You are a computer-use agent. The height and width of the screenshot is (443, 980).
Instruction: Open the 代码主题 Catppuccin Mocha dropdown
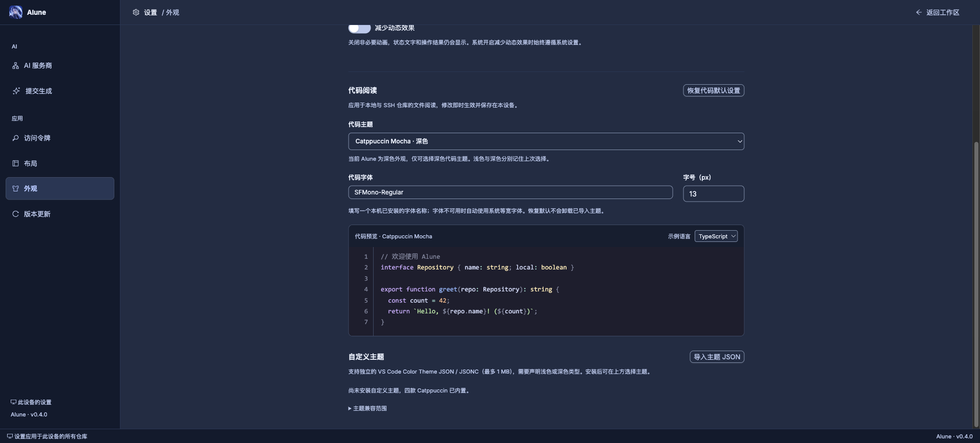(546, 141)
